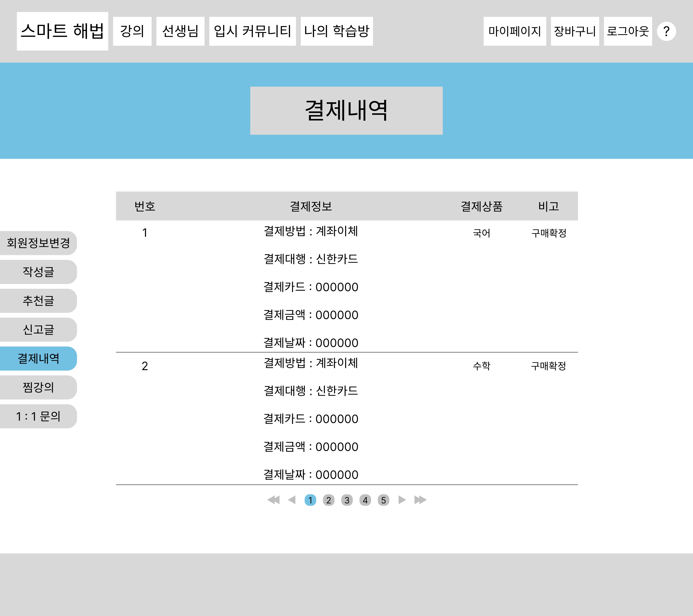Click the next page arrow
Screen dimensions: 693x616
pos(402,500)
